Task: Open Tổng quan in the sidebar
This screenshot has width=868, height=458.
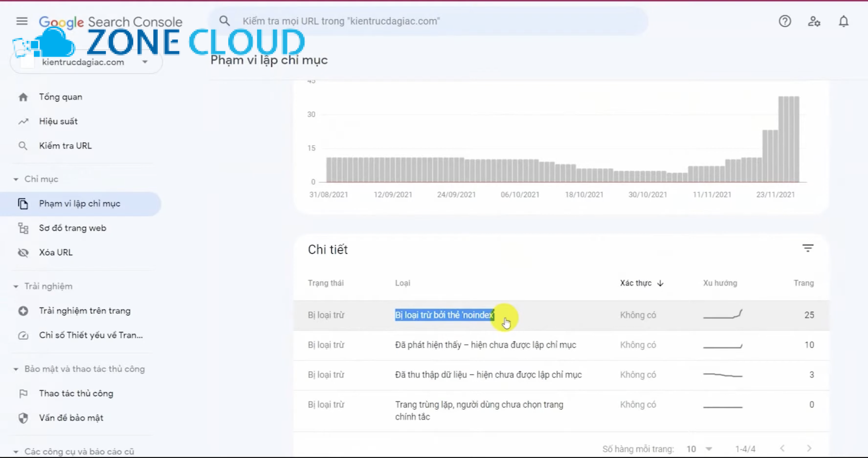Action: point(61,97)
